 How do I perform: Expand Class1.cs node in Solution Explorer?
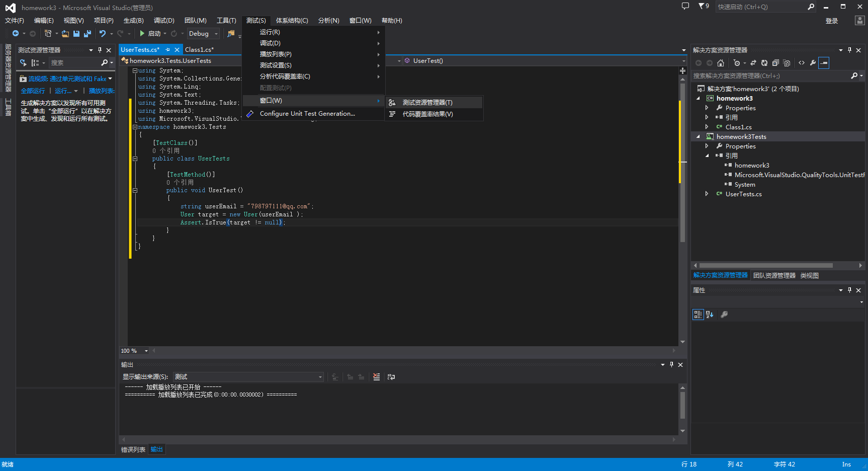(x=707, y=127)
